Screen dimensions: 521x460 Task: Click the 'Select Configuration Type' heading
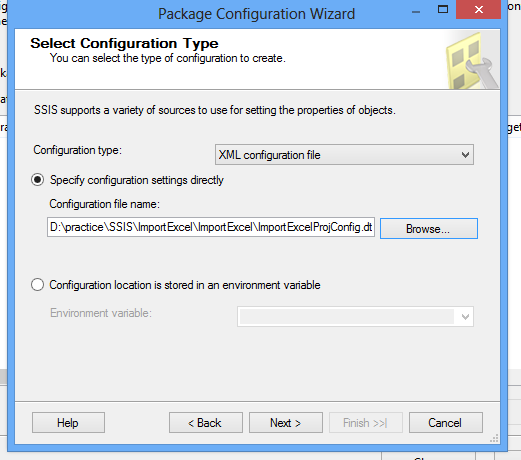(x=124, y=43)
